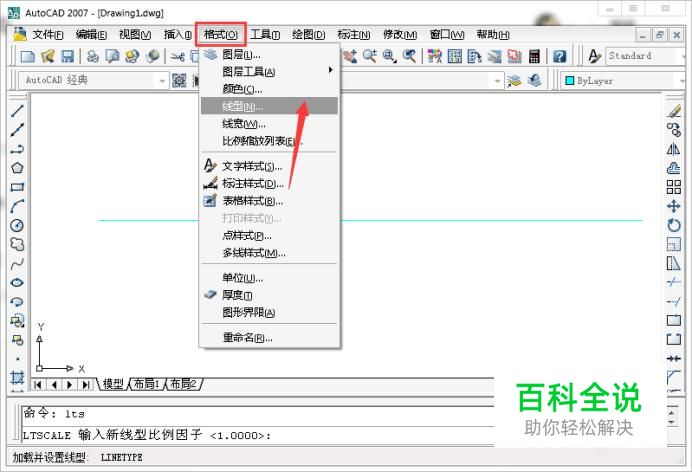Select the Circle draw tool
This screenshot has width=692, height=472.
(17, 225)
